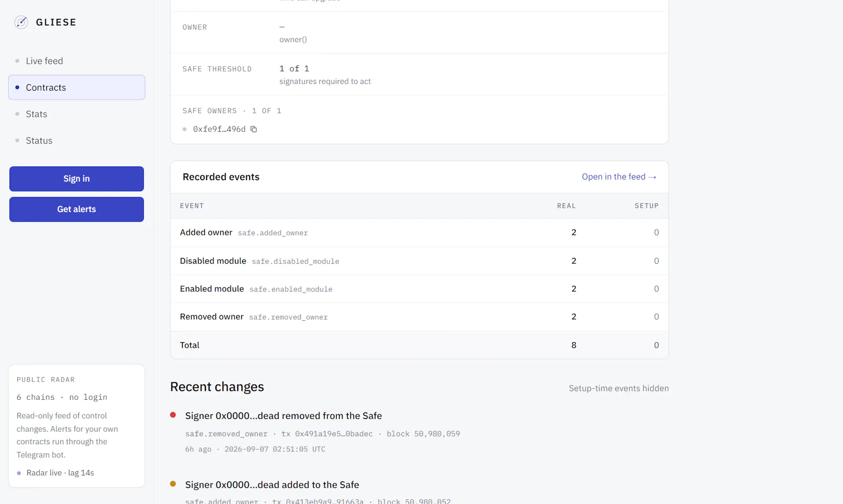Viewport: 843px width, 504px height.
Task: Open 'Signer 0x0000...dead added to the Safe'
Action: [272, 485]
